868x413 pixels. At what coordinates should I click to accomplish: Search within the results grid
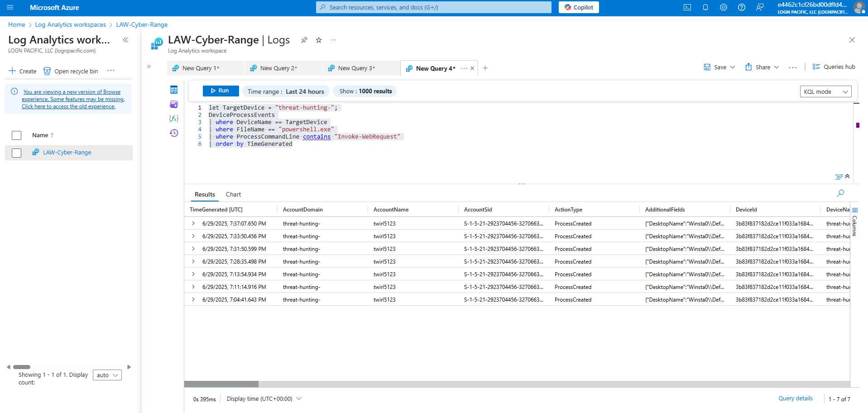[840, 193]
